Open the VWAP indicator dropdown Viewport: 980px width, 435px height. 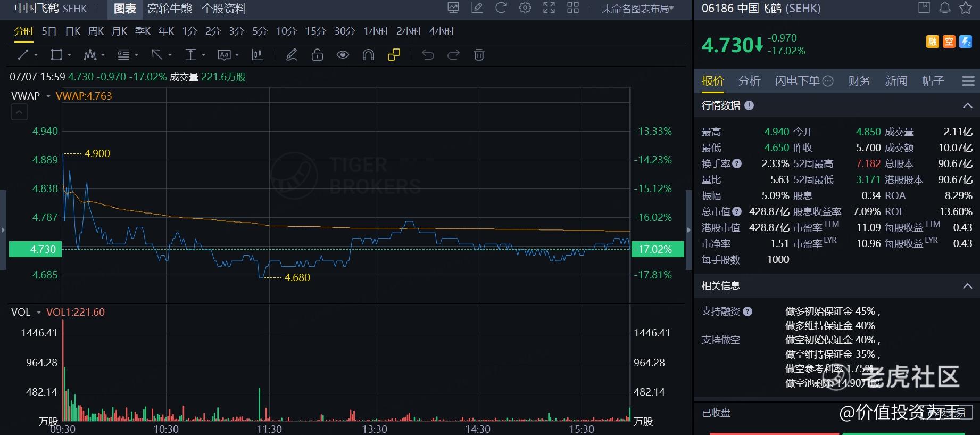click(48, 96)
